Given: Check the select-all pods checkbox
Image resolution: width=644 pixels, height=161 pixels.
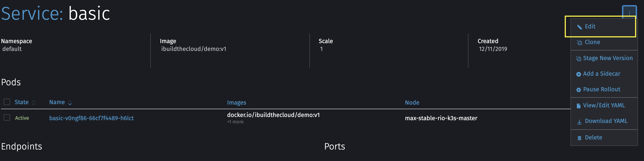Looking at the screenshot, I should pos(7,102).
